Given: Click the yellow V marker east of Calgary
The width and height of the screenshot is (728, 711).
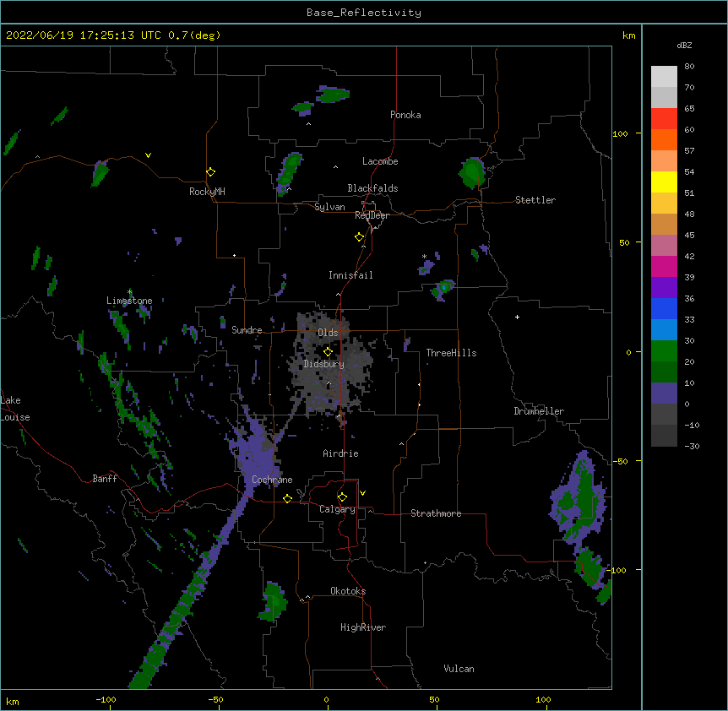Looking at the screenshot, I should coord(362,493).
